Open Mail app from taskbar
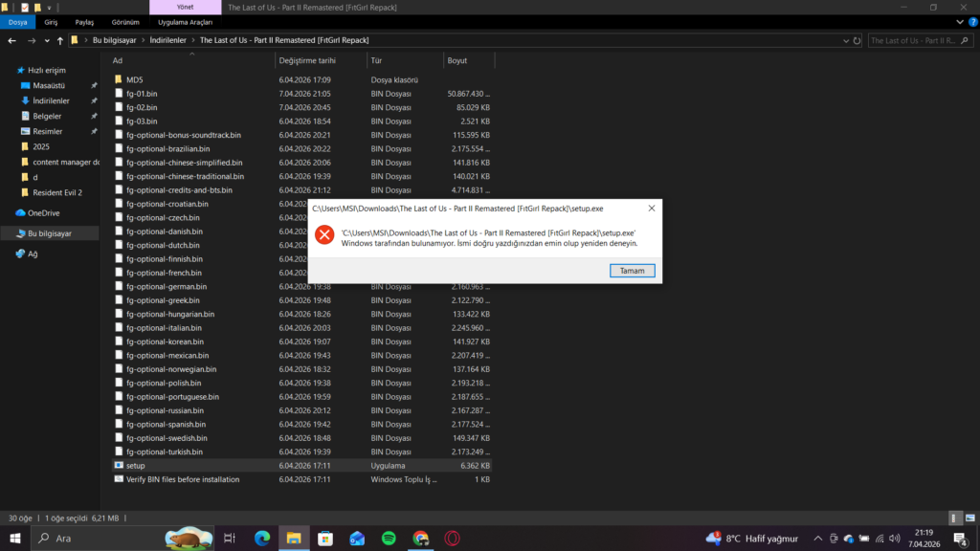 [x=357, y=538]
